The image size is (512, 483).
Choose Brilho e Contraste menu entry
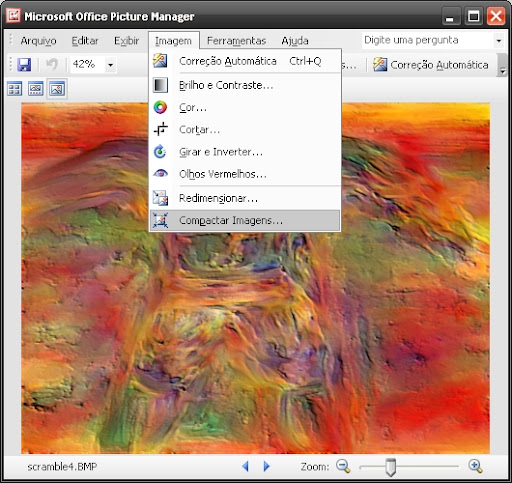coord(245,85)
